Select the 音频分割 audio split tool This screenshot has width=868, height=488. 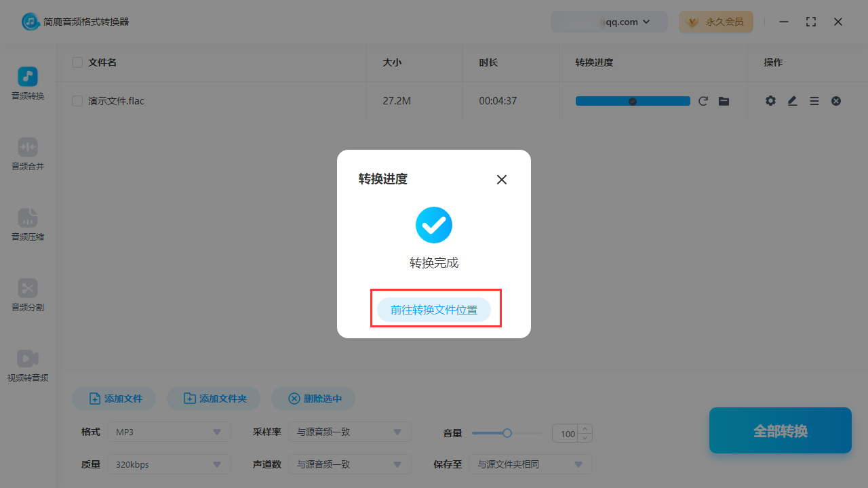pyautogui.click(x=27, y=296)
